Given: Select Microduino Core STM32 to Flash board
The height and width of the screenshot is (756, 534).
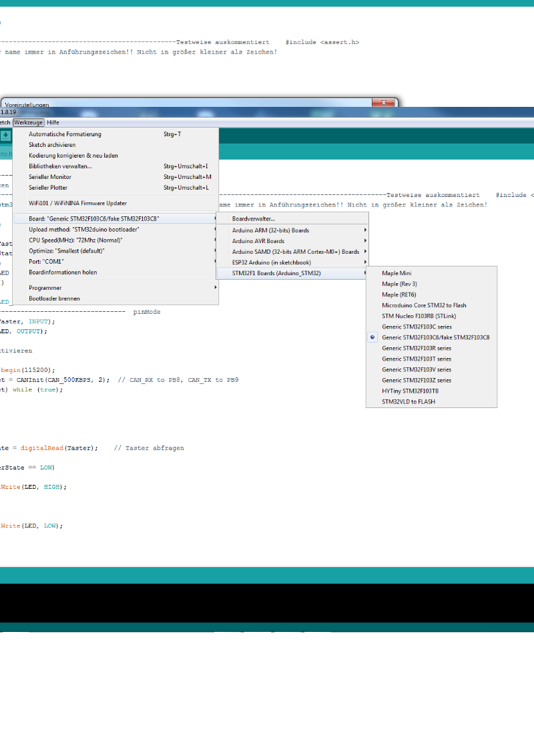Looking at the screenshot, I should coord(431,305).
